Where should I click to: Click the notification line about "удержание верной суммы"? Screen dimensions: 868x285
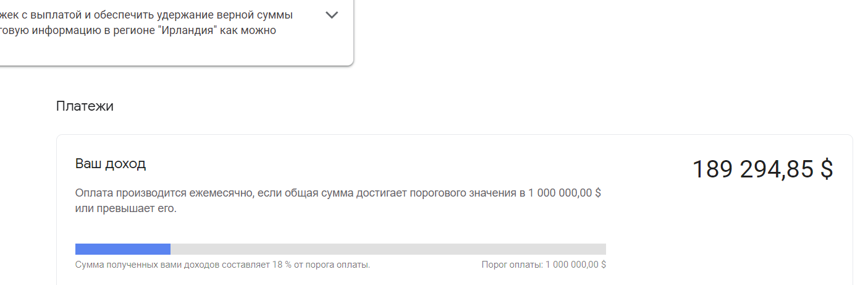click(146, 15)
